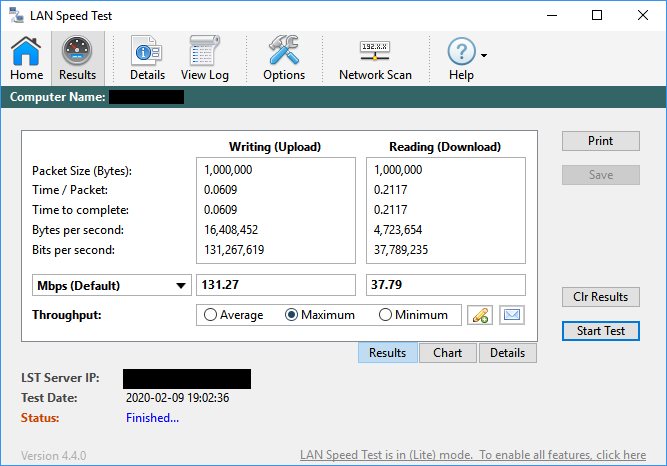Open the Details info icon
This screenshot has width=667, height=466.
coord(147,58)
